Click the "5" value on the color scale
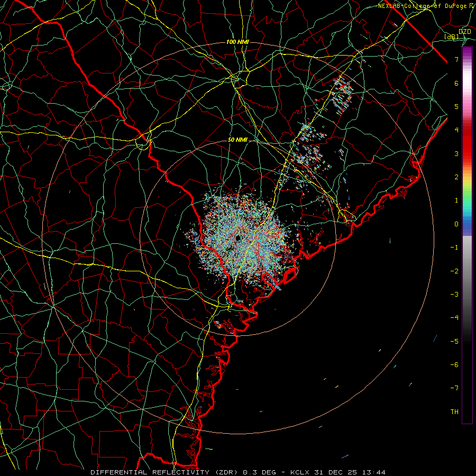This screenshot has width=476, height=476. [x=456, y=106]
